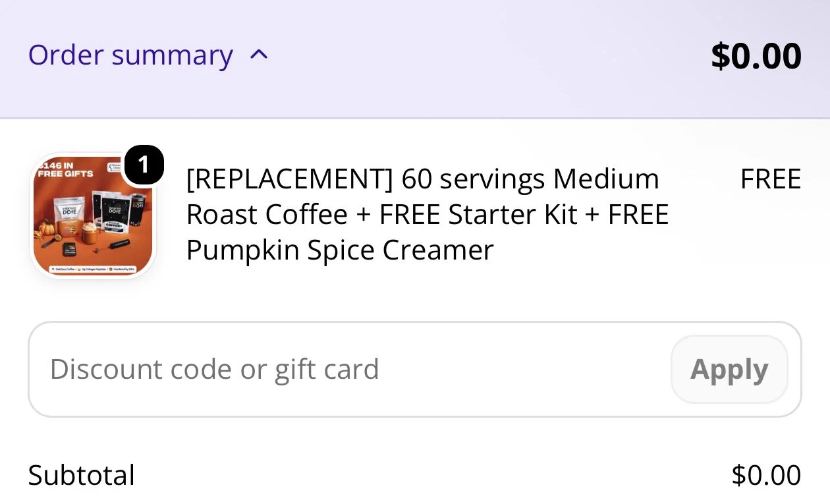Click the "60 servings Medium" title line
This screenshot has height=504, width=830.
[530, 179]
